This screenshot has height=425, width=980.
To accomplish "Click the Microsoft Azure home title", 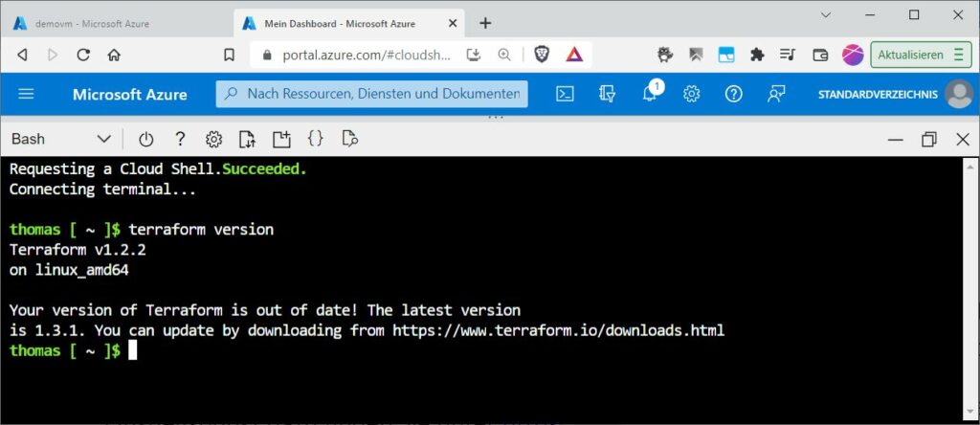I will pyautogui.click(x=129, y=95).
